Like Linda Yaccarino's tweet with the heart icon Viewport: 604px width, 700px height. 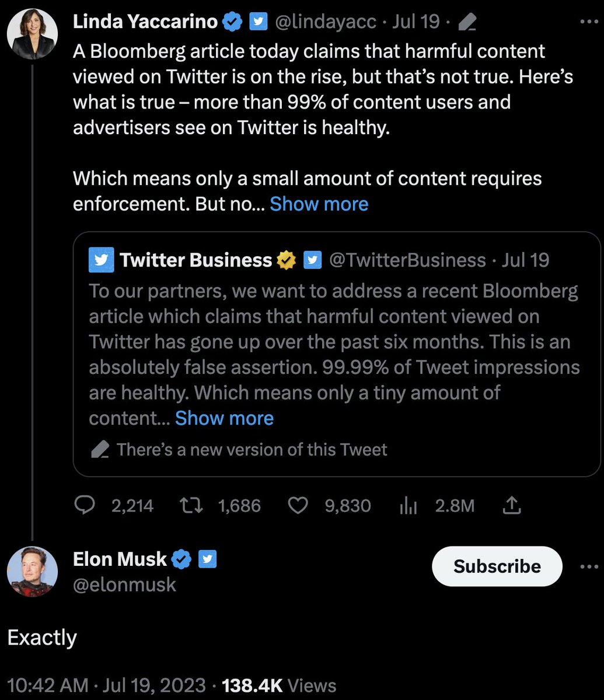[298, 505]
